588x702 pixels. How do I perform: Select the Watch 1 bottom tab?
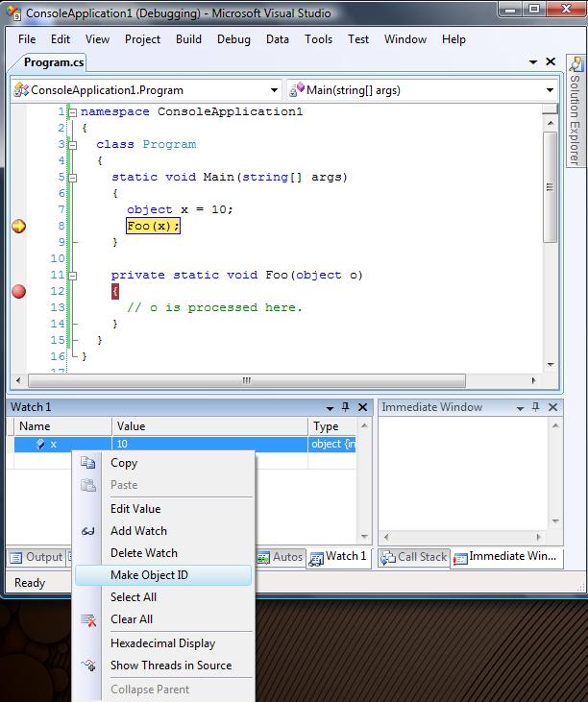(338, 557)
